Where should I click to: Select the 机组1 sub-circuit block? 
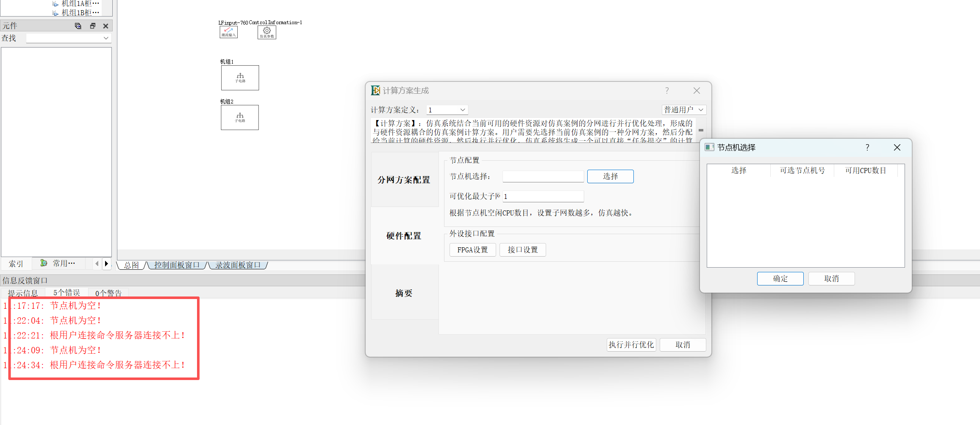point(240,78)
